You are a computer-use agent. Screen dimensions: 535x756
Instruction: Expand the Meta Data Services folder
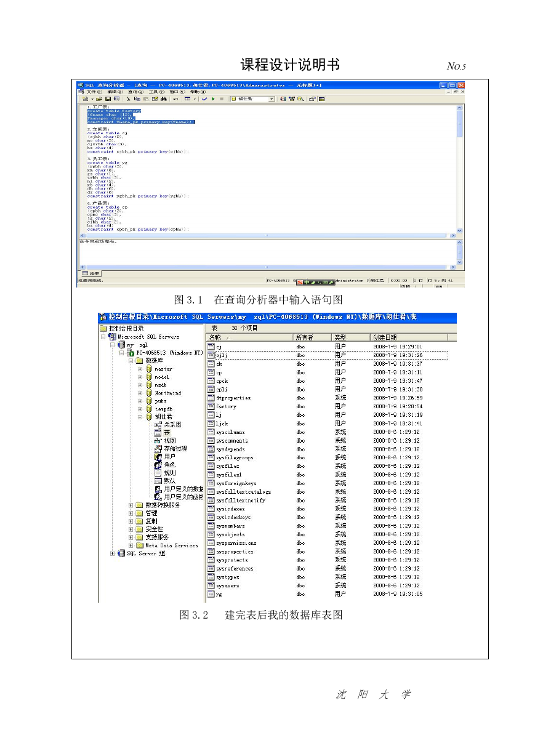click(131, 545)
